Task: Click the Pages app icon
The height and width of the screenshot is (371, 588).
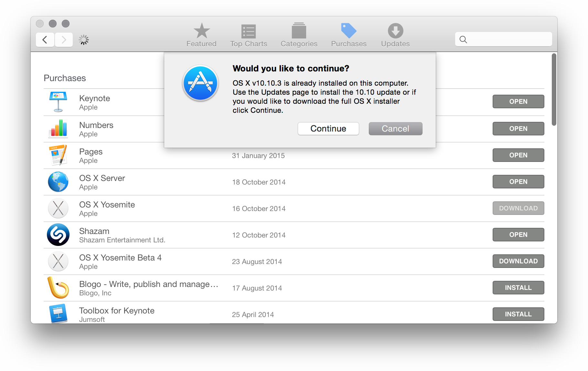Action: pos(58,155)
